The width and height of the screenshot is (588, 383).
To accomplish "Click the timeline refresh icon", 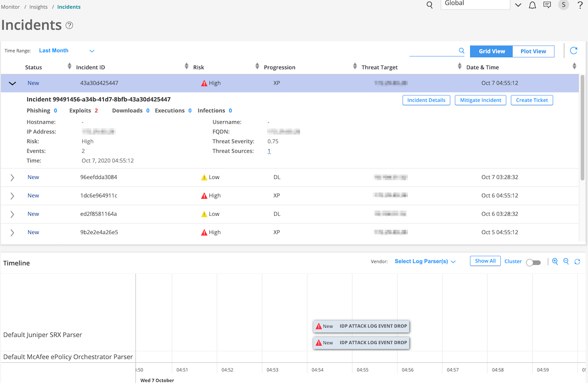I will click(577, 262).
